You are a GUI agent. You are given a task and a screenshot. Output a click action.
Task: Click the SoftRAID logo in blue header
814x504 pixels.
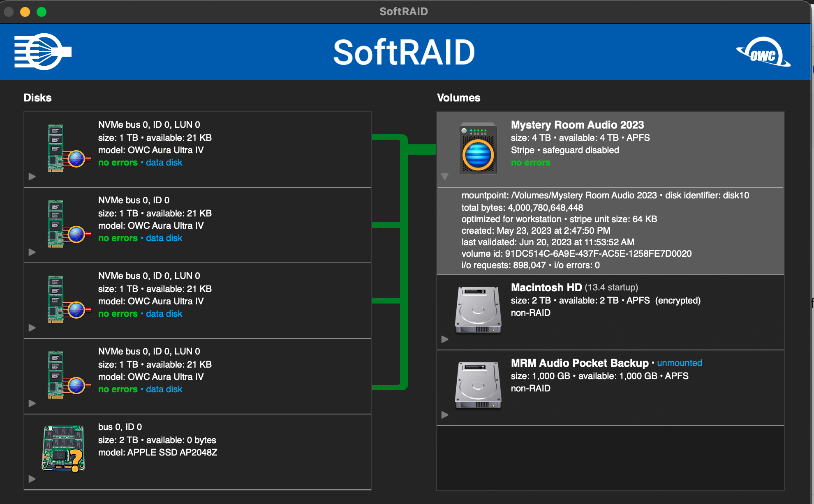point(43,52)
